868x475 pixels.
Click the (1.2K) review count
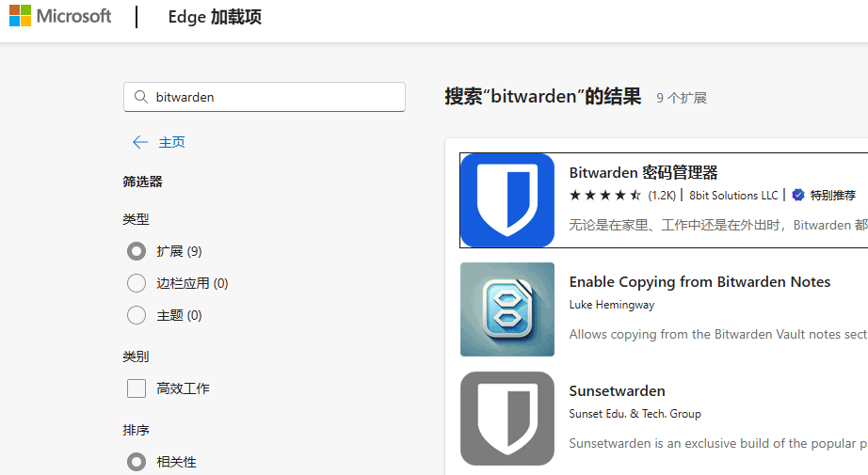click(x=662, y=196)
